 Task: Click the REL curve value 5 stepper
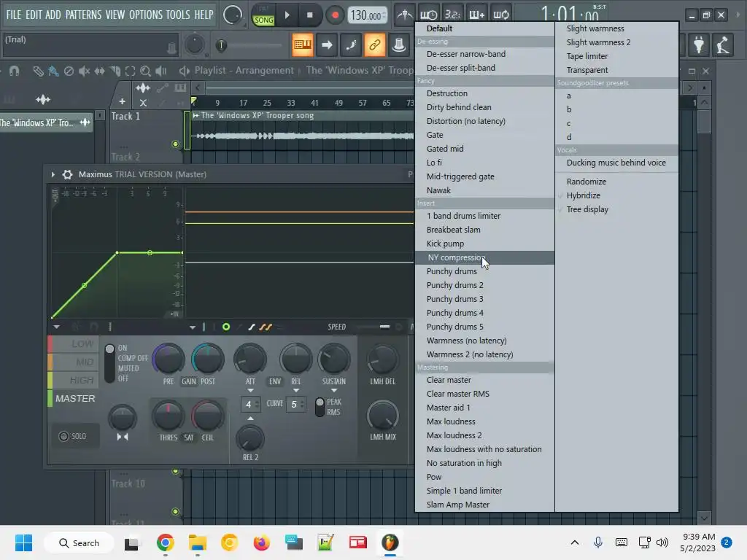pyautogui.click(x=296, y=404)
